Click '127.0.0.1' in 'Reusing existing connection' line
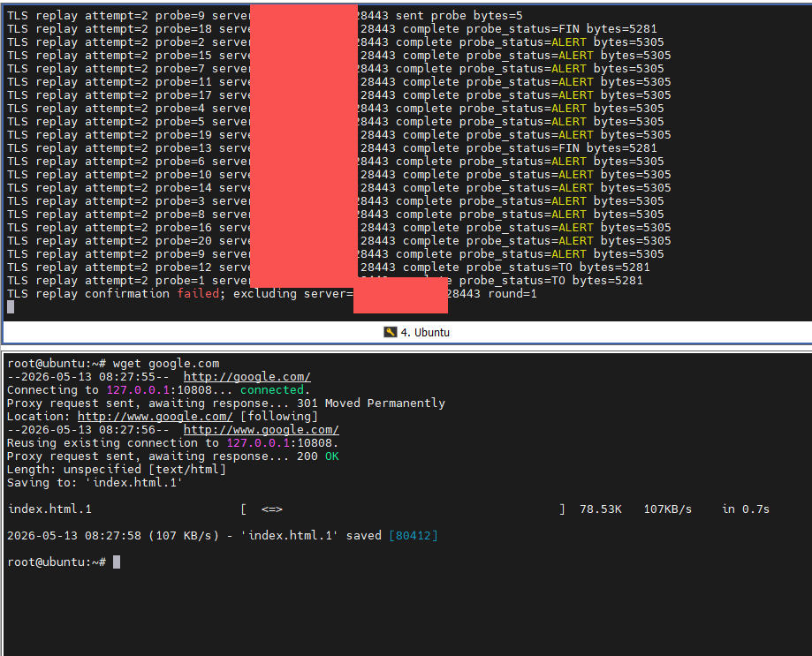The height and width of the screenshot is (656, 812). tap(258, 443)
